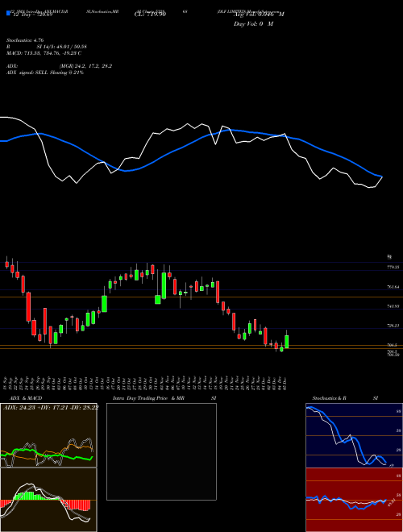
Task: Click the 761.64 price axis label
Action: [393, 287]
